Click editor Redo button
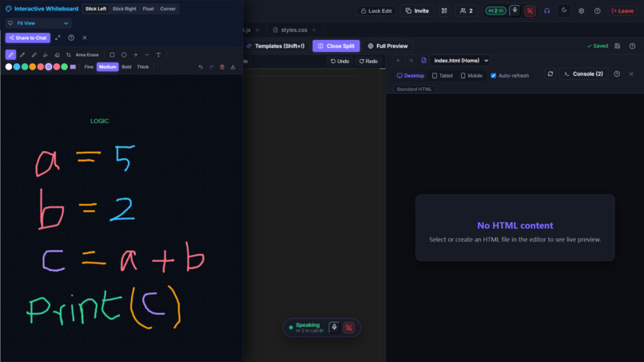 [368, 62]
